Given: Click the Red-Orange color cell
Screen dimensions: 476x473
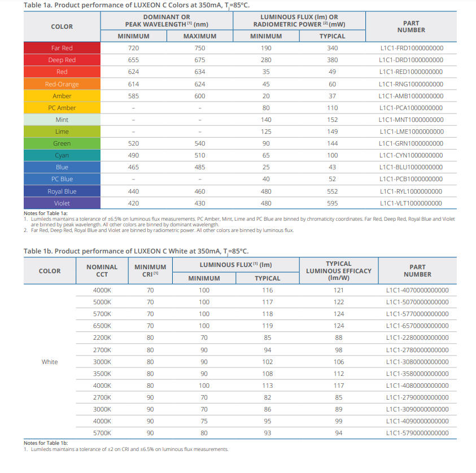Looking at the screenshot, I should 62,84.
